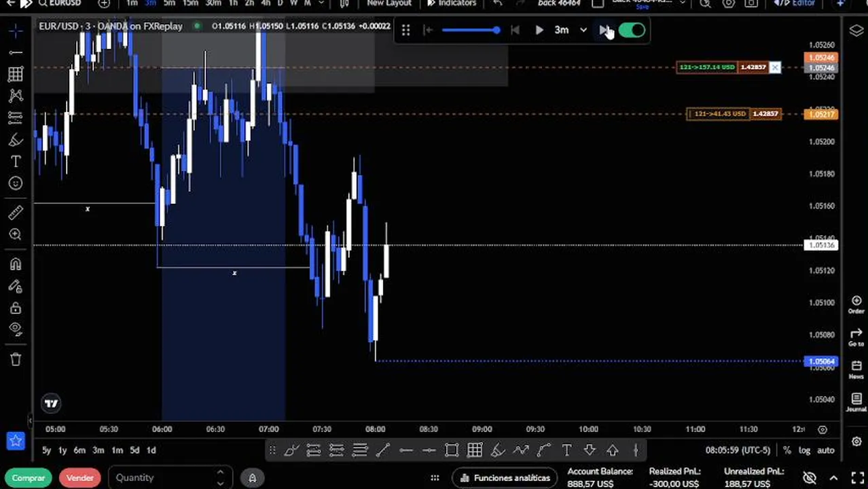Open the Journal panel
The width and height of the screenshot is (868, 489).
tap(856, 403)
